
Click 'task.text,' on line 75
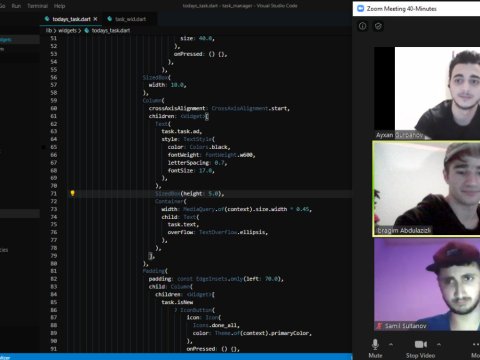183,224
